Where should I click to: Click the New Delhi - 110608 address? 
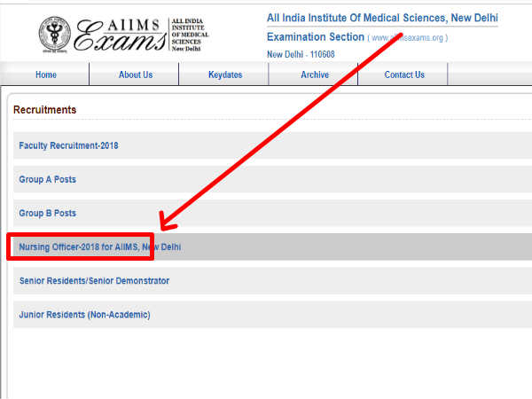click(301, 54)
